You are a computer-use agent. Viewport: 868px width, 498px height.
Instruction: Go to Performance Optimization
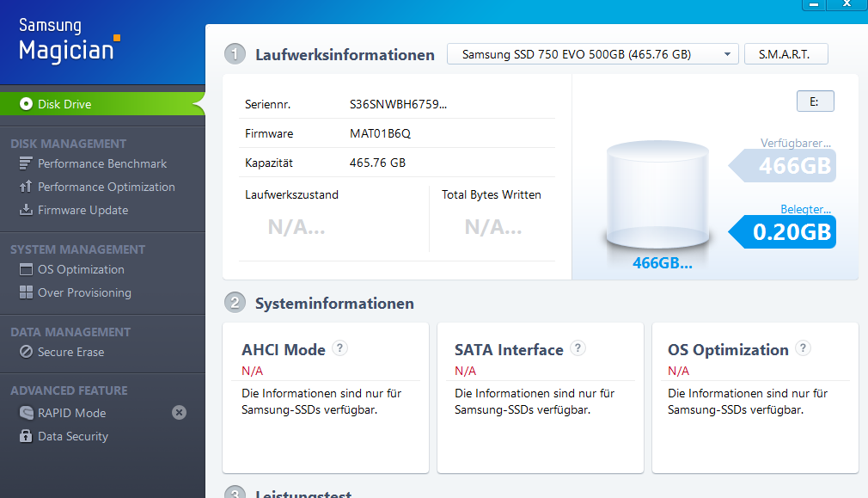[106, 187]
